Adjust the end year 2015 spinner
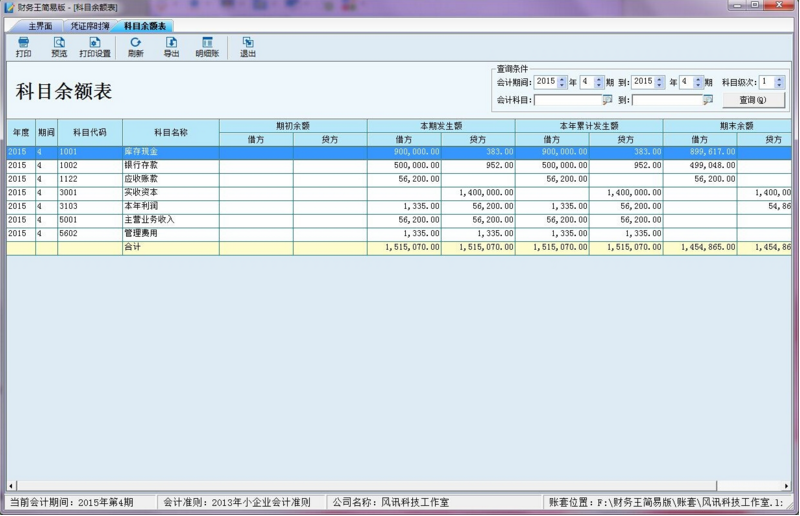This screenshot has height=516, width=800. click(x=660, y=82)
